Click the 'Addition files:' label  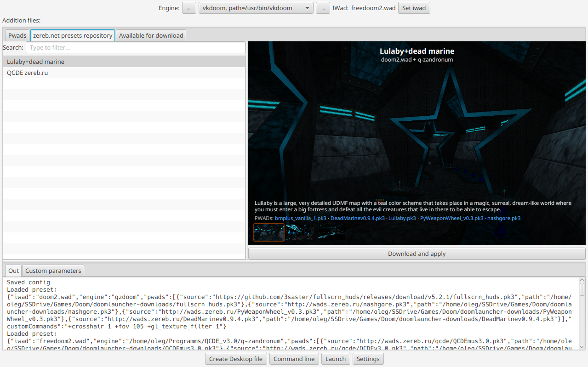(21, 20)
